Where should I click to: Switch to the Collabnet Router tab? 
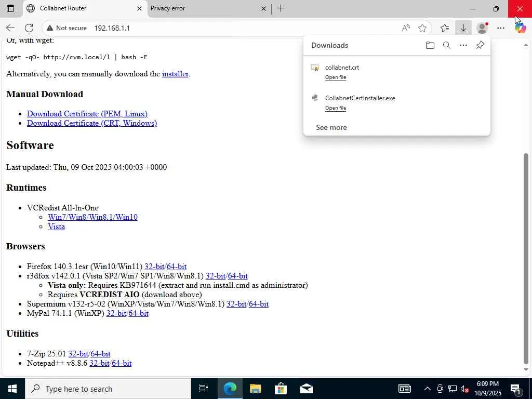[85, 8]
